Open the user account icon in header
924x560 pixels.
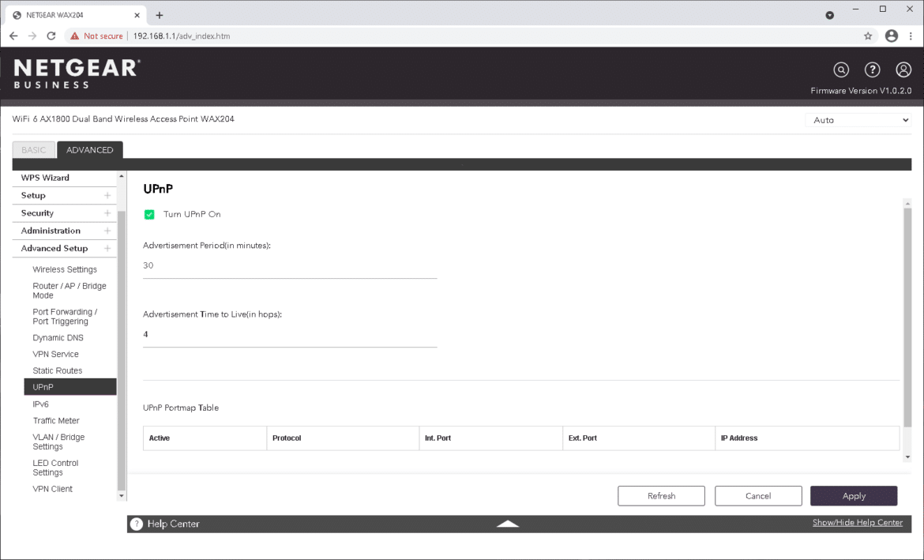903,70
